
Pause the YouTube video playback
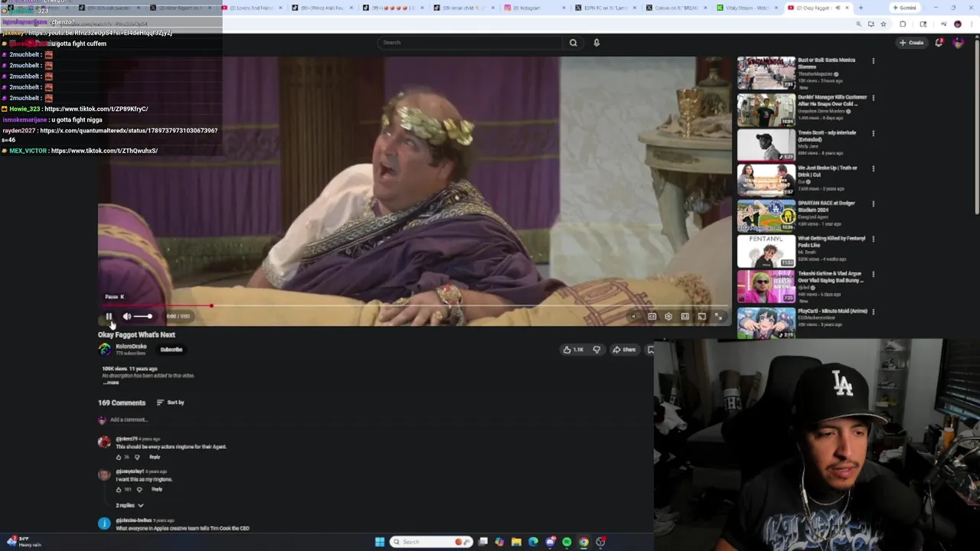(x=109, y=316)
